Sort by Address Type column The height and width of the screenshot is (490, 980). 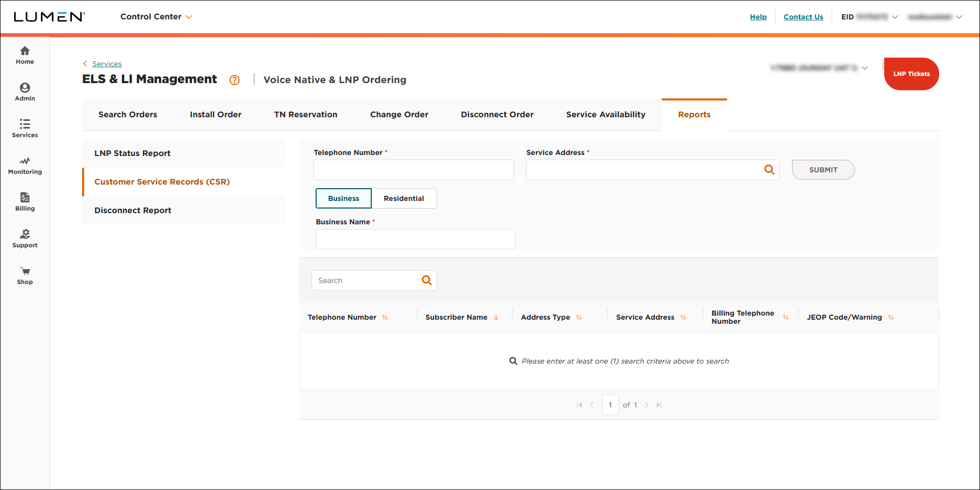coord(579,317)
